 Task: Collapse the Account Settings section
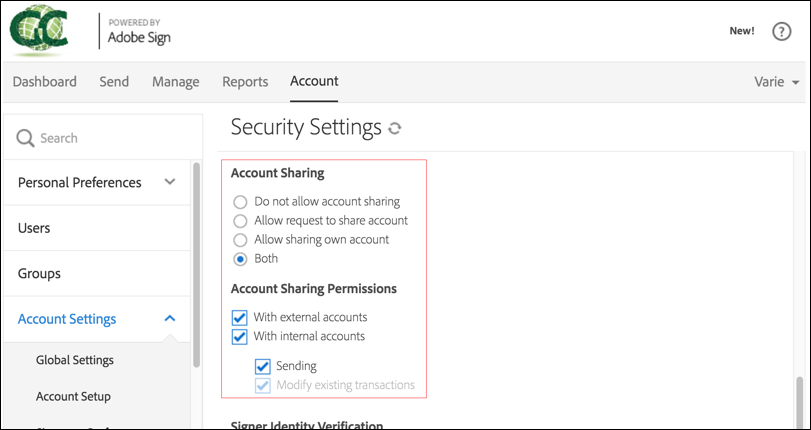170,319
